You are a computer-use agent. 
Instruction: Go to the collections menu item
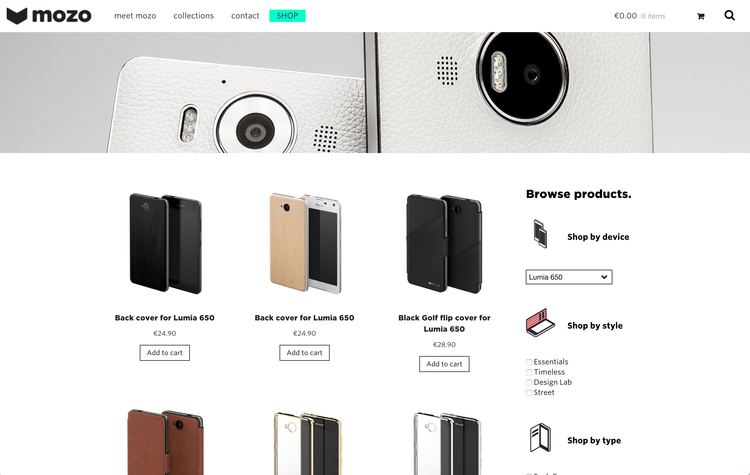194,16
